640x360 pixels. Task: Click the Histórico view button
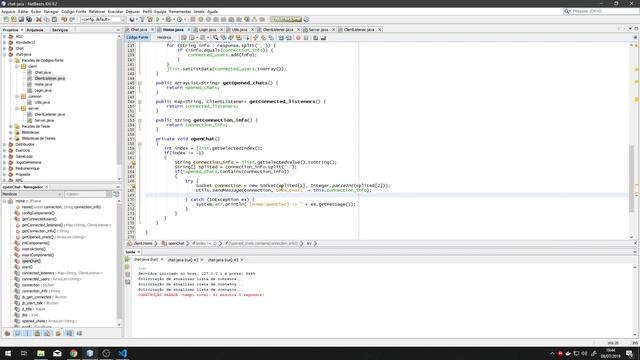point(164,38)
